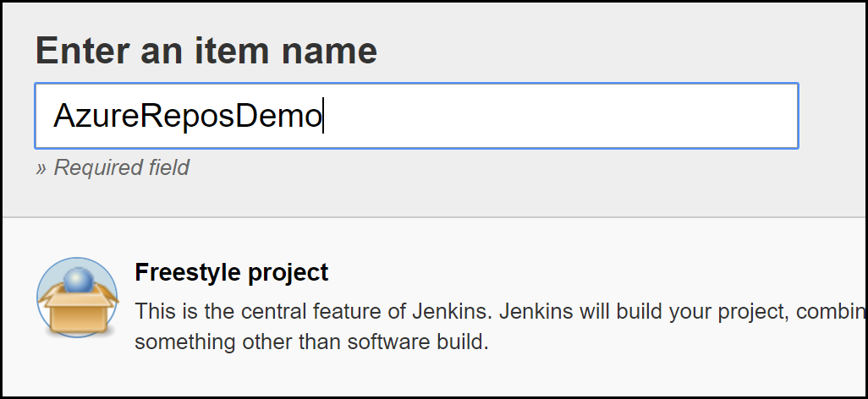Select the Freestyle project box icon

77,298
